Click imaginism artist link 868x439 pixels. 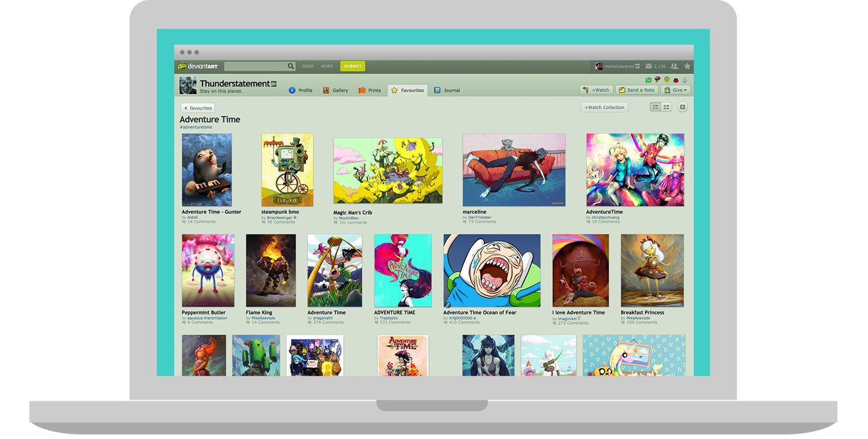(567, 318)
